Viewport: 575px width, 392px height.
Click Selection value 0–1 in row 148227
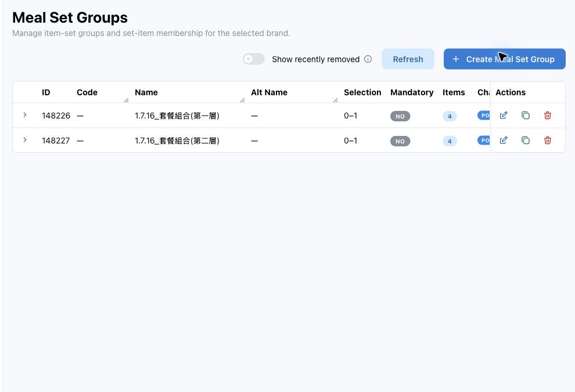350,141
